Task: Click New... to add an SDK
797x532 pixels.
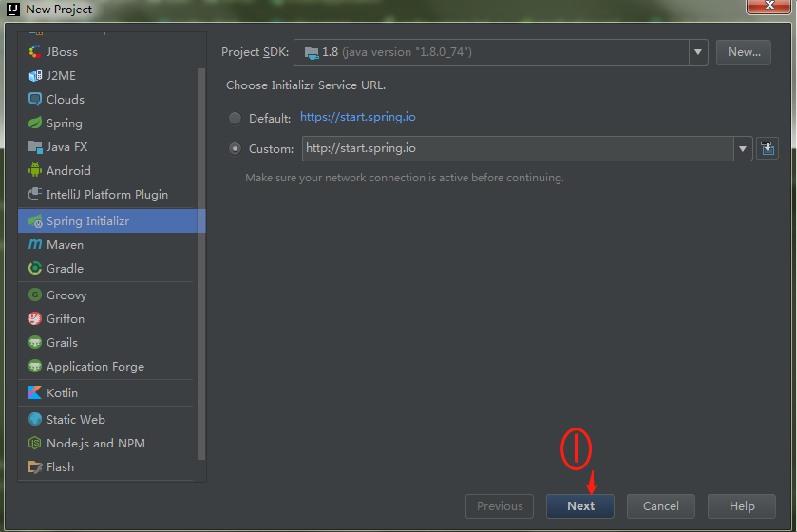Action: (x=744, y=52)
